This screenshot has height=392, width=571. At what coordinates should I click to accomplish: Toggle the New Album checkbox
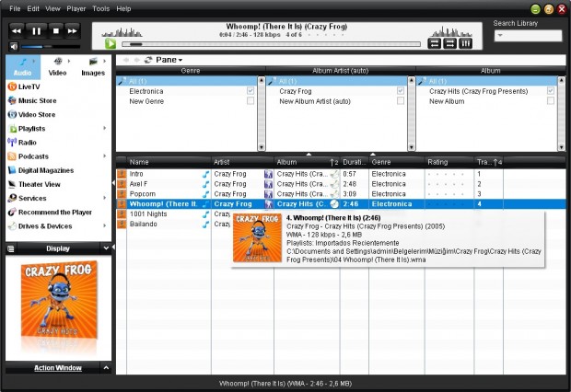tap(550, 101)
